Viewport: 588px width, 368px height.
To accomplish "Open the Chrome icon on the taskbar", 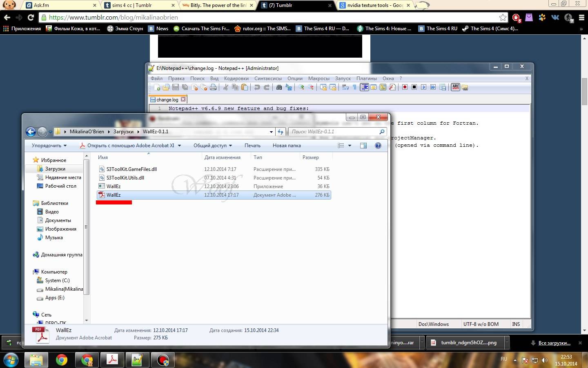I will tap(62, 360).
